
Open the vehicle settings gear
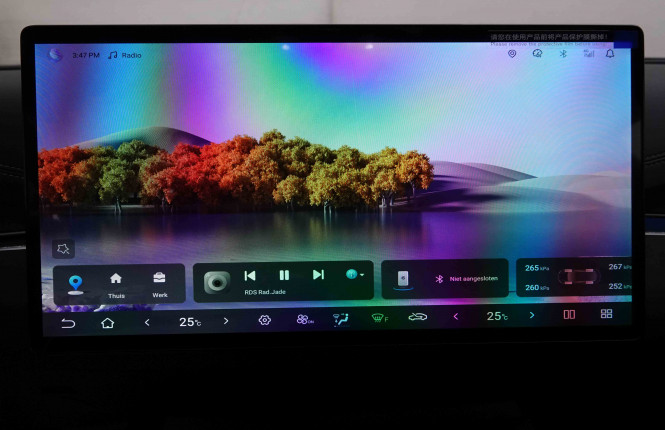265,320
